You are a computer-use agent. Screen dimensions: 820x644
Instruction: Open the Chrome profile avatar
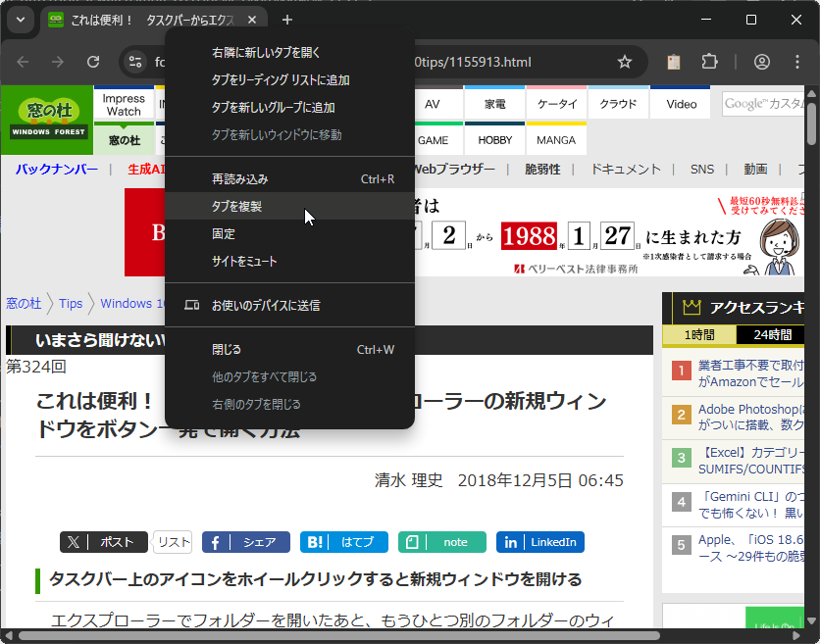click(761, 61)
